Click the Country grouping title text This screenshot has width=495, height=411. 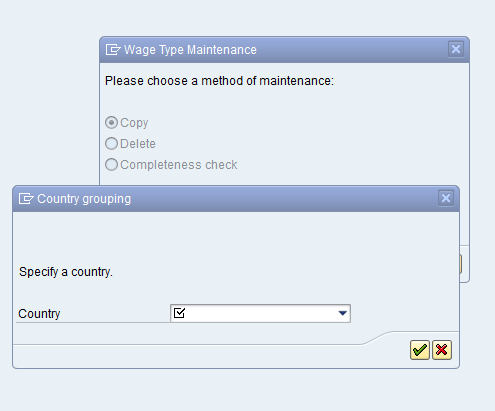(x=84, y=199)
